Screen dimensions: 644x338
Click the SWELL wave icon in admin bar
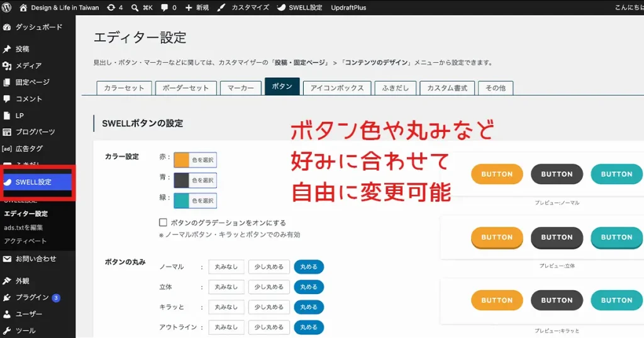[x=281, y=8]
